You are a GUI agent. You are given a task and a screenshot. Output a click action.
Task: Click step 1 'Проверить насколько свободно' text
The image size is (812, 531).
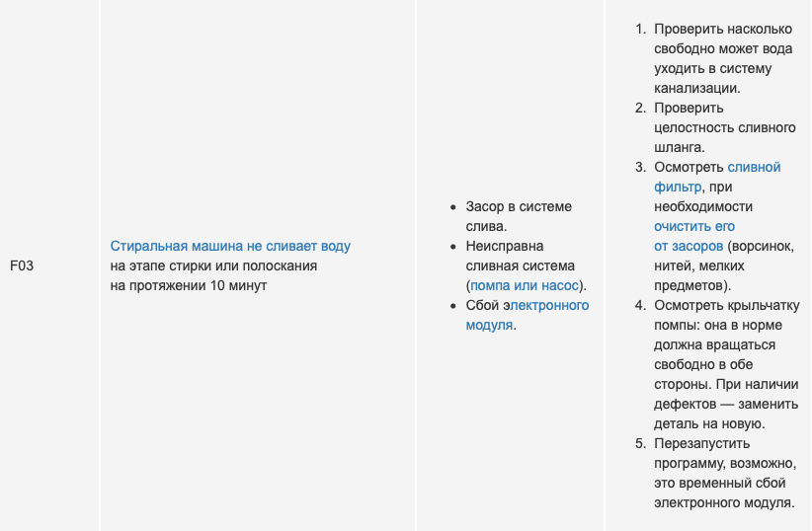723,38
